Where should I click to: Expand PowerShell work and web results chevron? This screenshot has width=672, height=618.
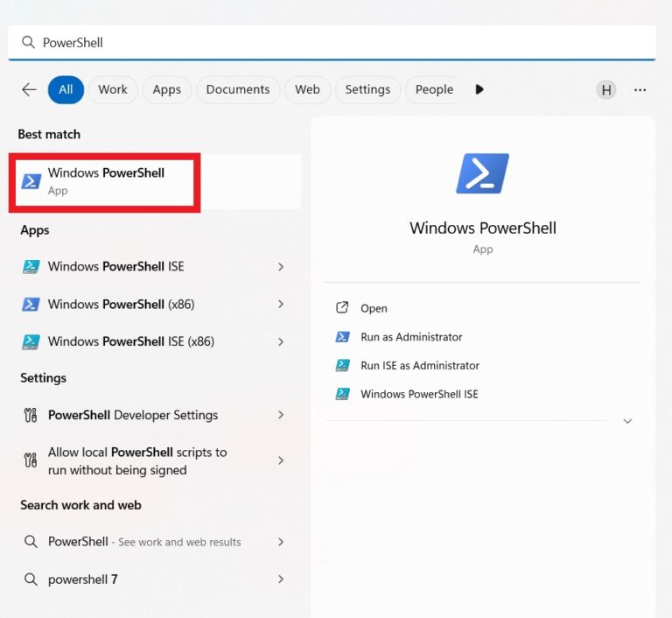point(281,542)
